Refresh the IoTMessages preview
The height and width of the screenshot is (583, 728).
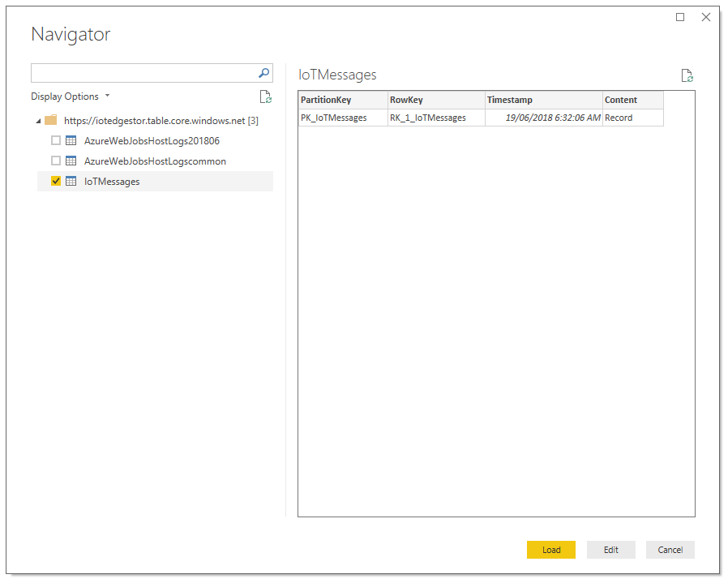(x=687, y=75)
